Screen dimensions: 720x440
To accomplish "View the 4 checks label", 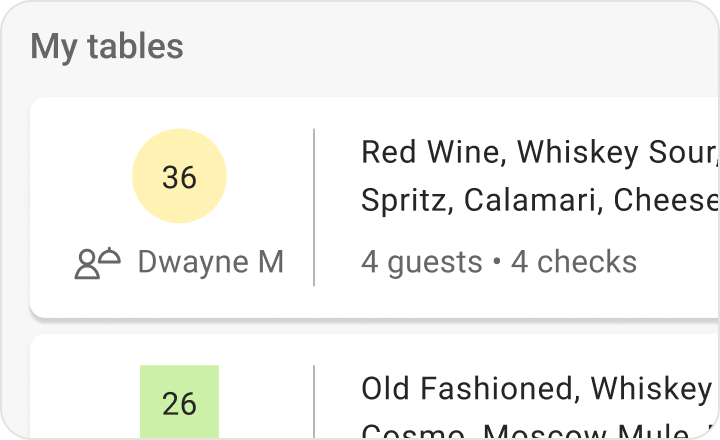I will pyautogui.click(x=574, y=262).
